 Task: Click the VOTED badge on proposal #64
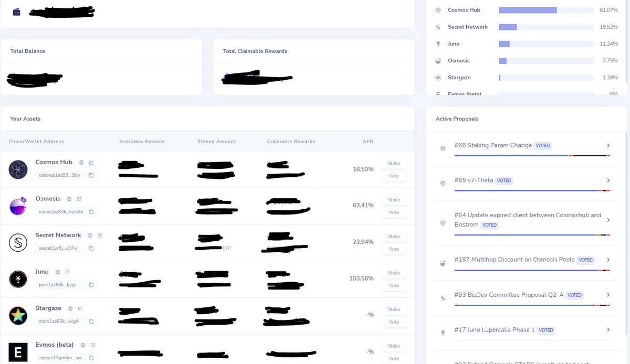490,225
